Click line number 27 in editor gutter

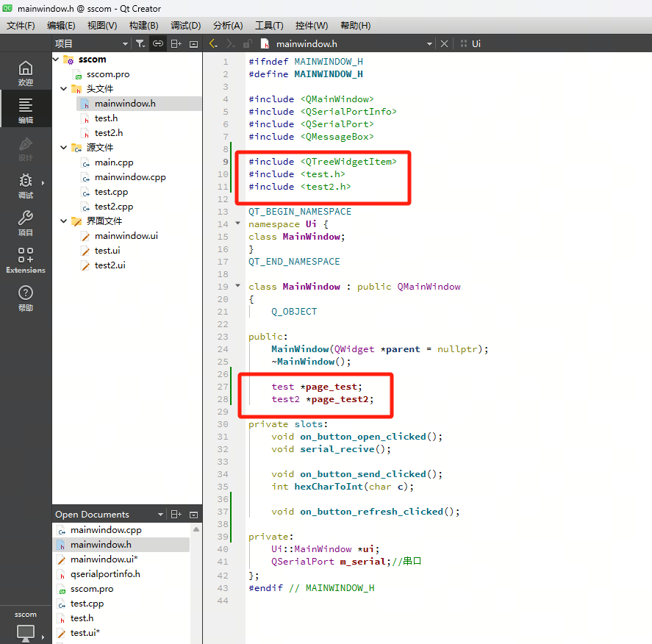pos(223,387)
